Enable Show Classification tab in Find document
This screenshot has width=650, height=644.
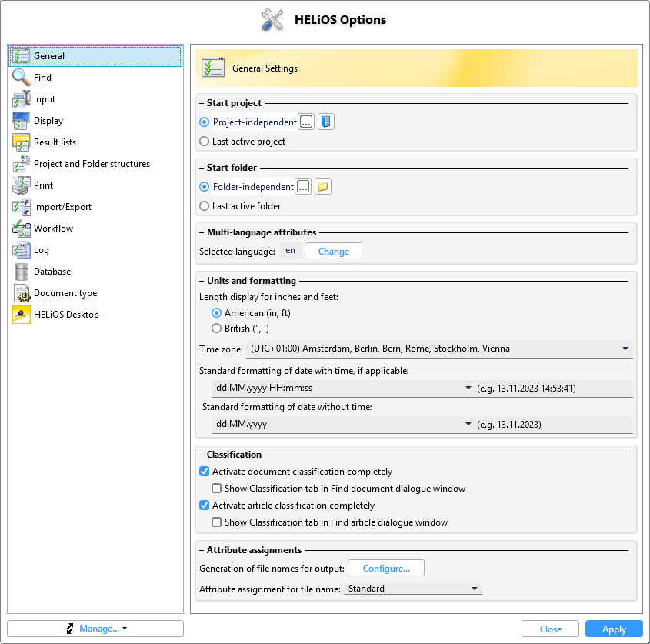coord(216,489)
